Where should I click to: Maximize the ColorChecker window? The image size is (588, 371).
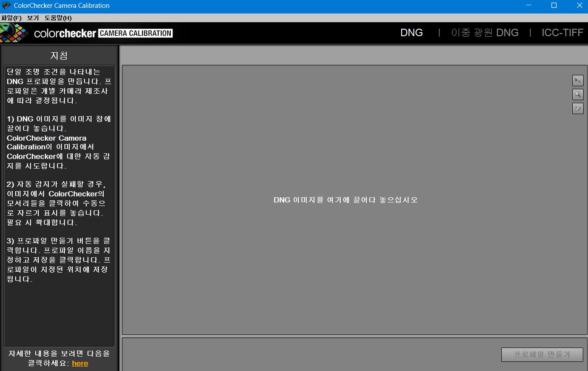click(x=554, y=6)
